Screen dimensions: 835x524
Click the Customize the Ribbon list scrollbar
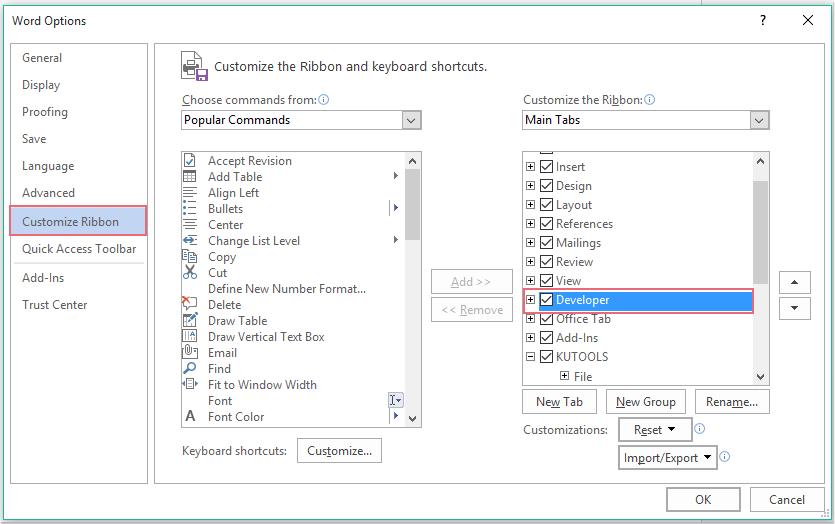pyautogui.click(x=761, y=230)
